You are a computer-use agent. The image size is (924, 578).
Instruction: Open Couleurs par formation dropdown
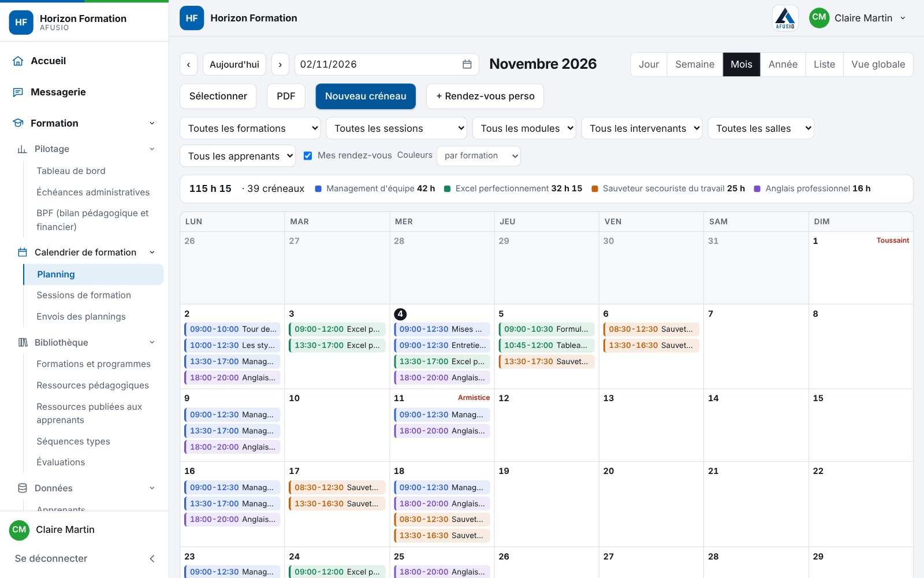[479, 155]
